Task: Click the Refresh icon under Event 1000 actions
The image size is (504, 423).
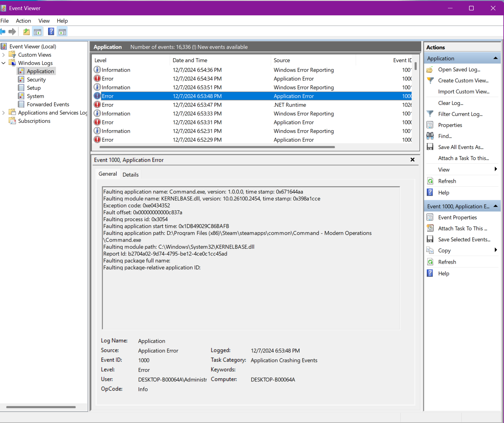Action: pos(430,262)
